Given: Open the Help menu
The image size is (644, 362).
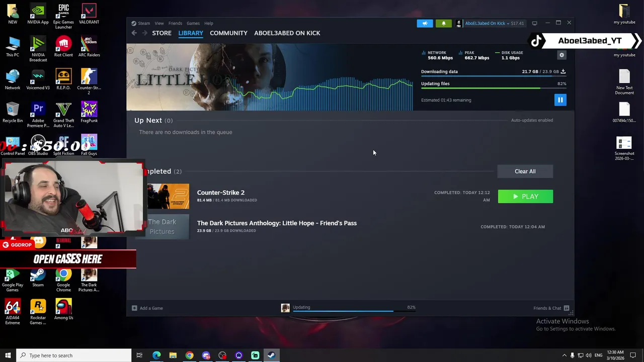Looking at the screenshot, I should coord(208,23).
